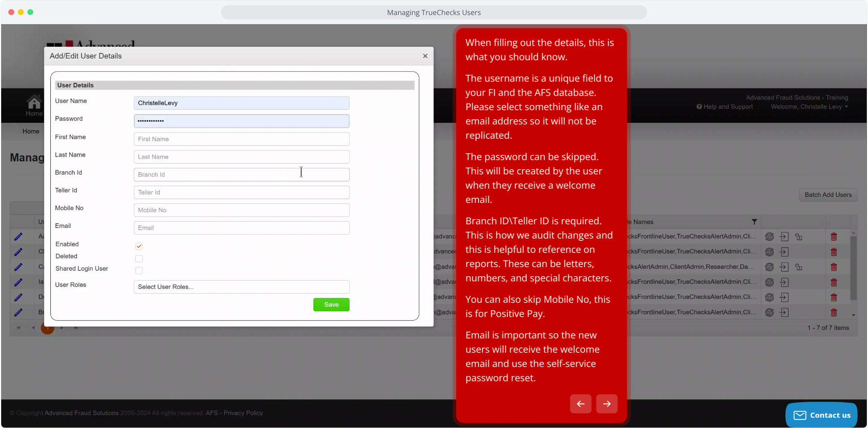
Task: Click the unlock icon on the Researcher row
Action: 799,267
